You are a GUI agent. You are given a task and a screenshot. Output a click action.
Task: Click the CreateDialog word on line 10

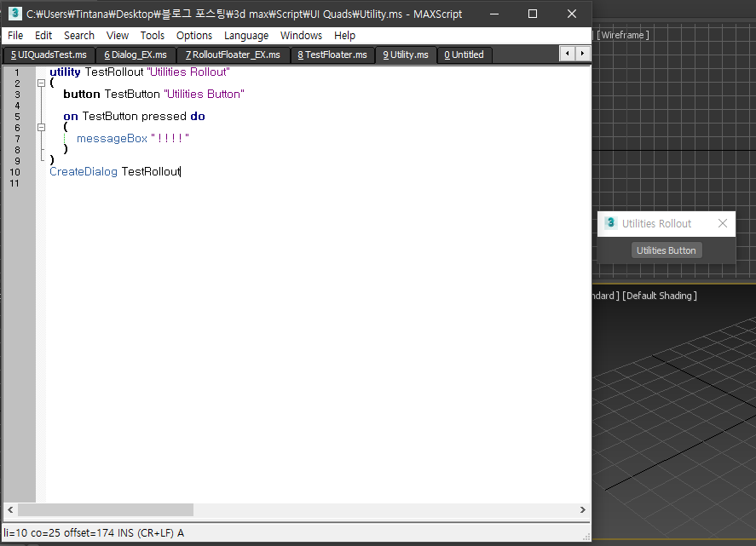[x=84, y=171]
